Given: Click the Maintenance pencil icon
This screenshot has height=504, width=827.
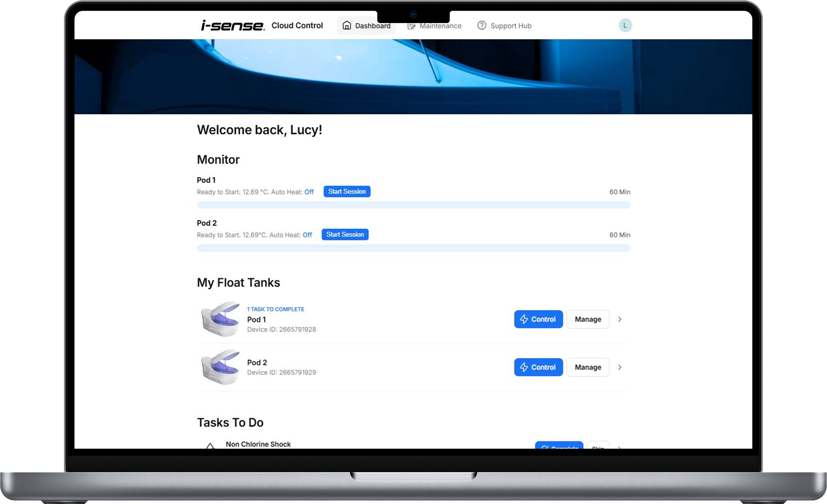Looking at the screenshot, I should click(411, 26).
